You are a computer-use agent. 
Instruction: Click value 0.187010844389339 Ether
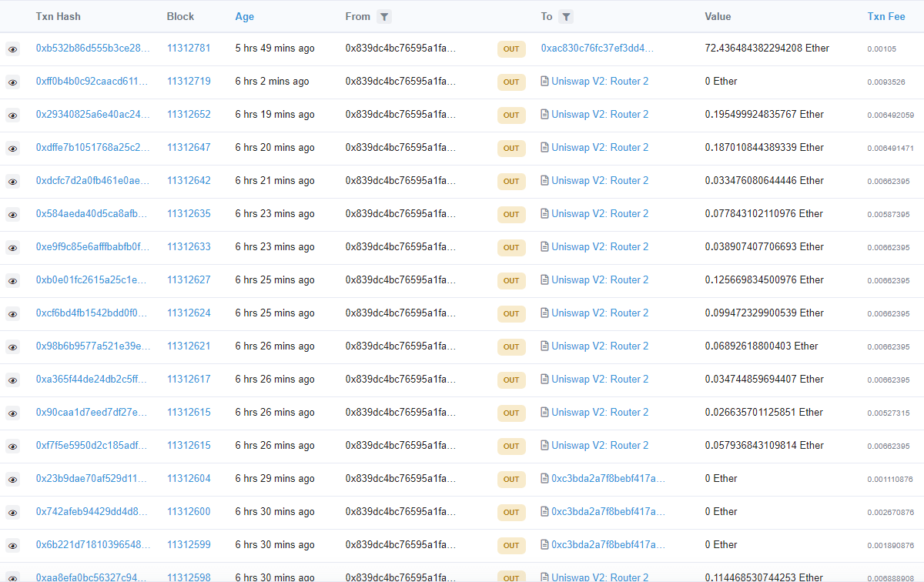click(765, 147)
